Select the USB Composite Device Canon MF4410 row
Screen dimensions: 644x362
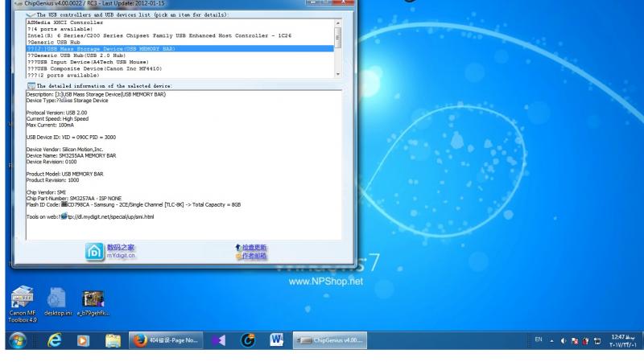[x=180, y=68]
